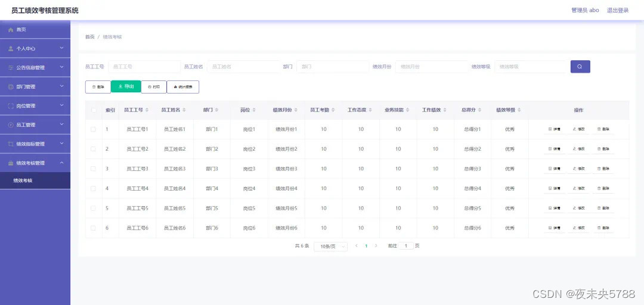Click the 绩效考核管理 briefcase icon in sidebar
The width and height of the screenshot is (644, 305).
pos(11,163)
